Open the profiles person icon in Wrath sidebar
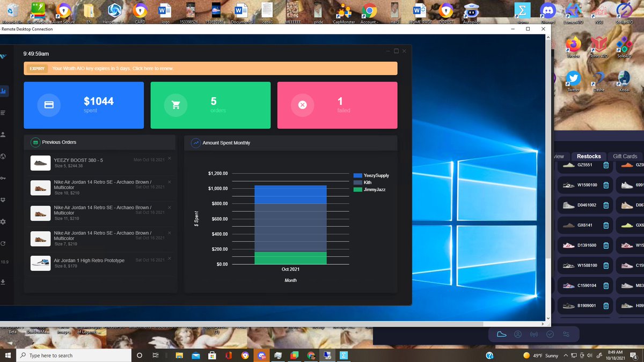Image resolution: width=644 pixels, height=362 pixels. (3, 134)
